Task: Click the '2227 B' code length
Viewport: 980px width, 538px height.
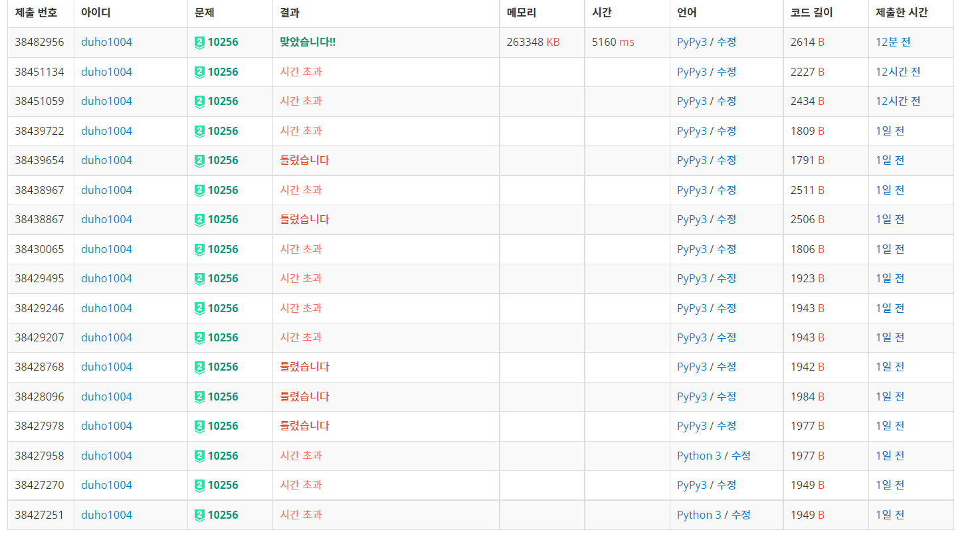Action: [x=807, y=72]
